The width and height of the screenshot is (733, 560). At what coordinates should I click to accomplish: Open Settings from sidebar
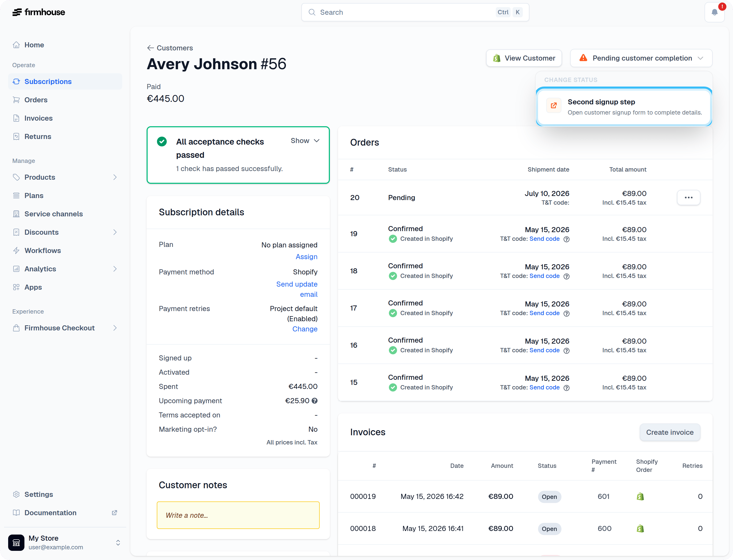pyautogui.click(x=65, y=494)
